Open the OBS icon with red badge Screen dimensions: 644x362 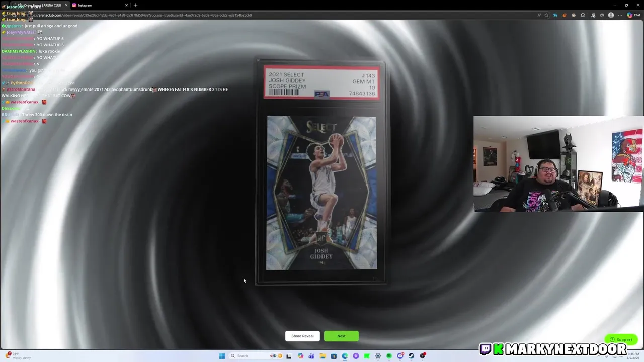[422, 356]
